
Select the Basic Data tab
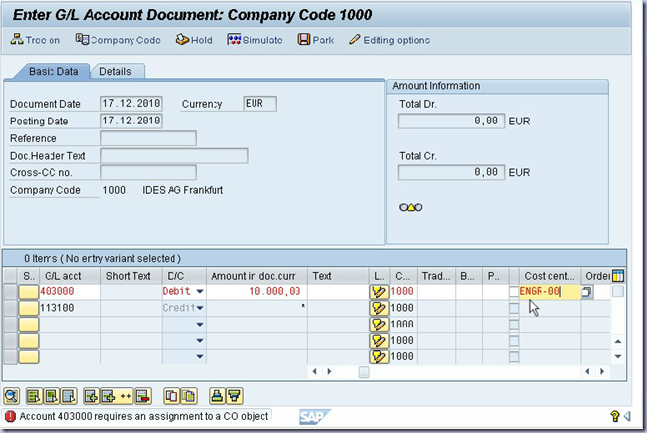point(49,71)
